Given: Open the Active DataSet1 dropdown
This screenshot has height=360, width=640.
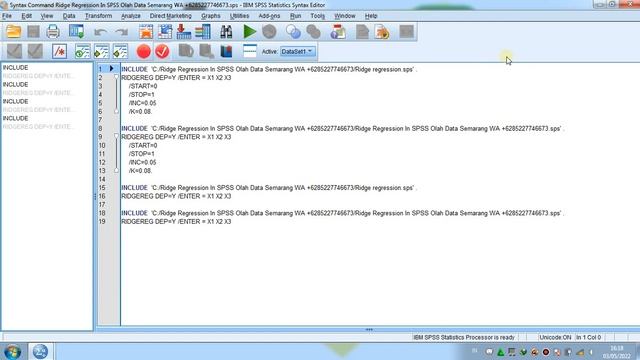Looking at the screenshot, I should 298,51.
